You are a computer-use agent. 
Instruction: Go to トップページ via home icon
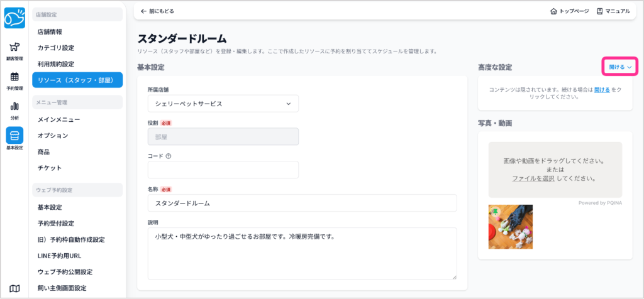point(569,11)
